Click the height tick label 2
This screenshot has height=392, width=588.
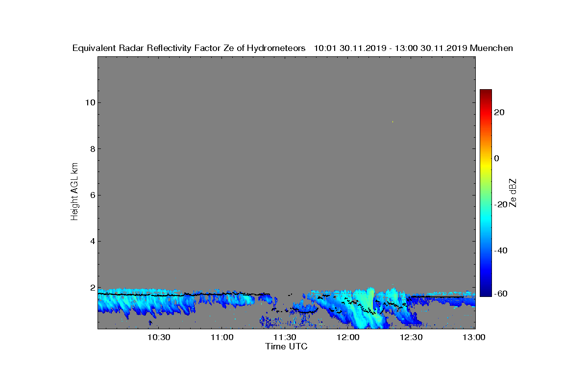[92, 288]
